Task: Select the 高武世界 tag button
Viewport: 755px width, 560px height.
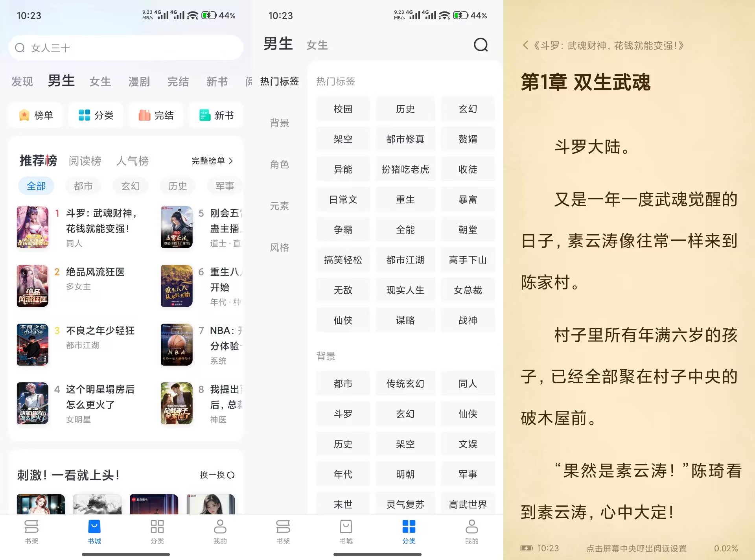Action: pos(468,504)
